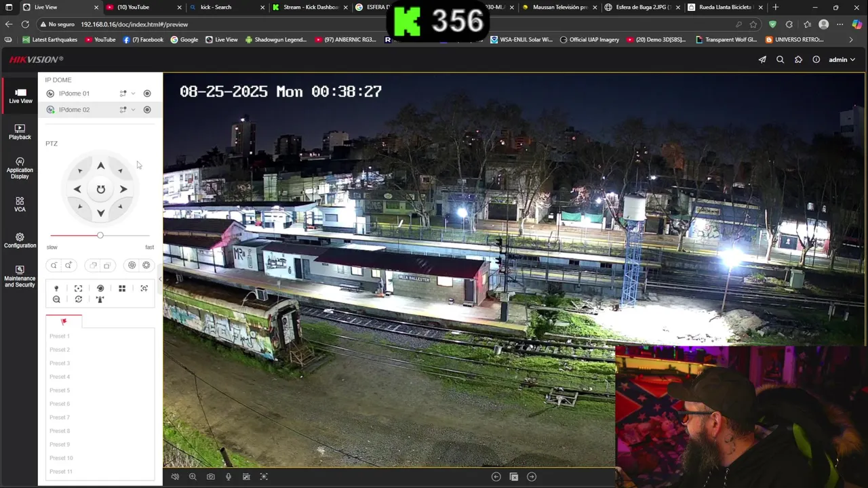This screenshot has width=868, height=488.
Task: Open Latest Earthquakes bookmark
Action: (50, 40)
